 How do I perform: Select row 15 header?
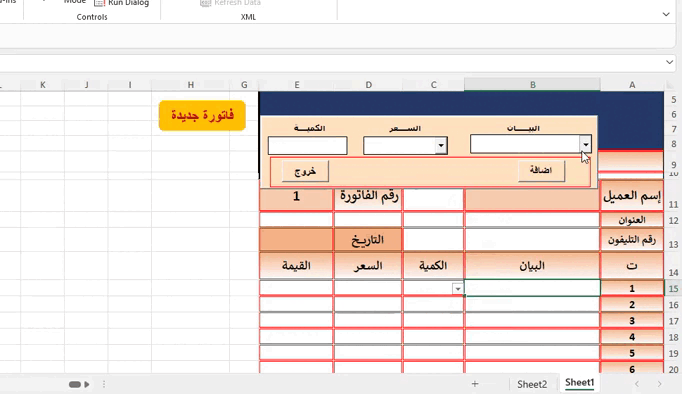673,289
